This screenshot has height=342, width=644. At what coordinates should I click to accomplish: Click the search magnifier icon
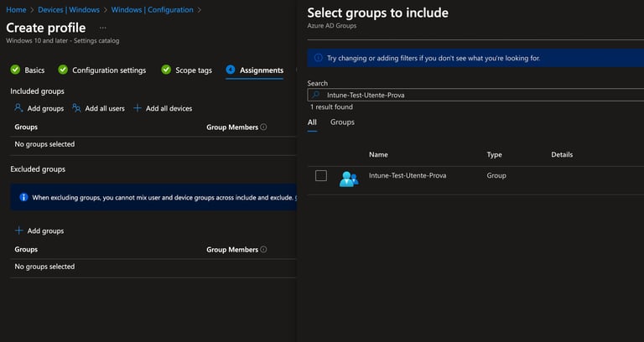315,95
